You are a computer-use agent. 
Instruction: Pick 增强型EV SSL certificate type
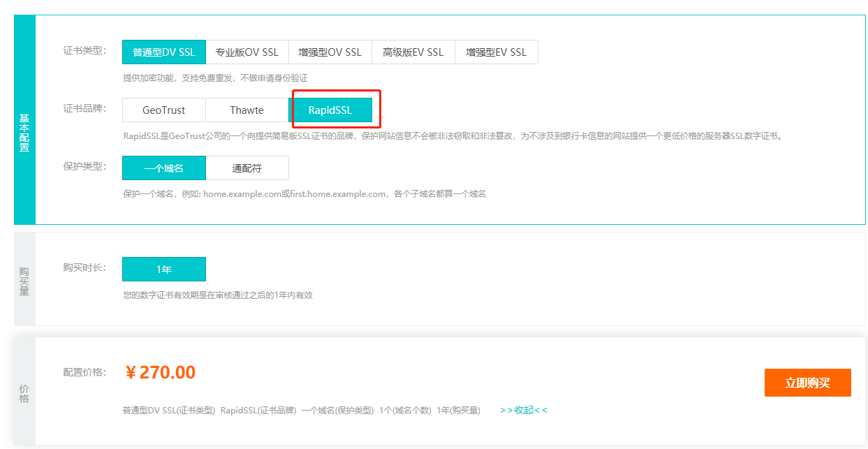click(496, 52)
